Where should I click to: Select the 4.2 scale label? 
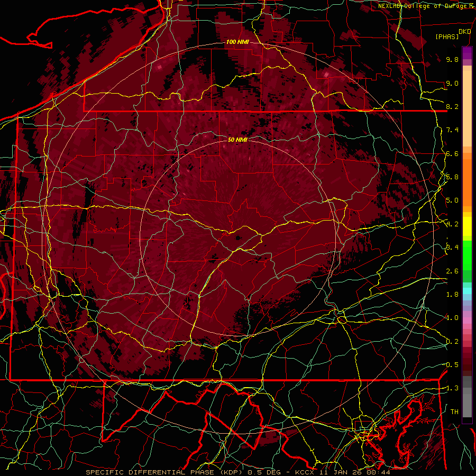click(452, 224)
